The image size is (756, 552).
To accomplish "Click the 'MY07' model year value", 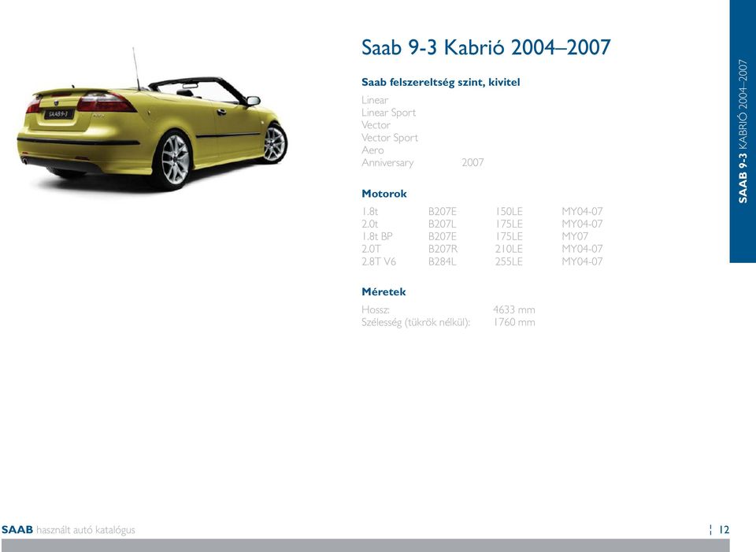I will (575, 236).
